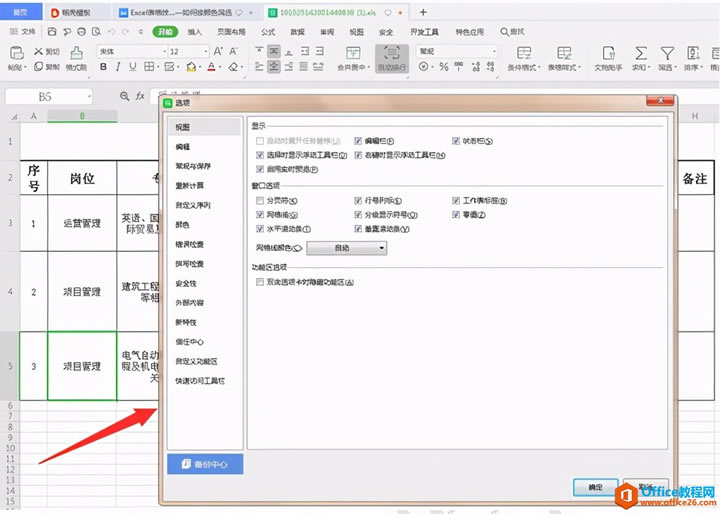The image size is (720, 514).
Task: Switch to the 页面布局 ribbon tab
Action: point(231,32)
